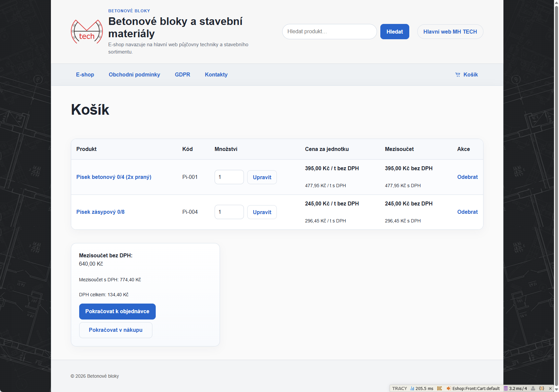This screenshot has height=392, width=559.
Task: Open the Tracy logo in debug bar
Action: click(399, 388)
